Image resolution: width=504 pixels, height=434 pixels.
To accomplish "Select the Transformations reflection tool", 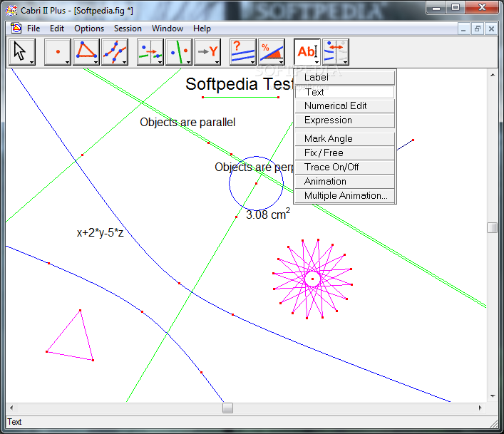I will (179, 52).
